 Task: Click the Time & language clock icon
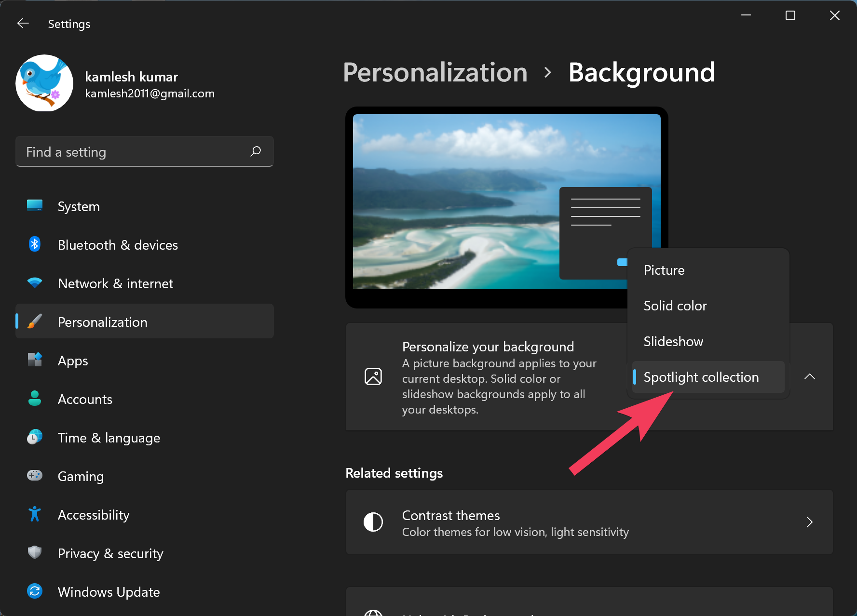[35, 437]
